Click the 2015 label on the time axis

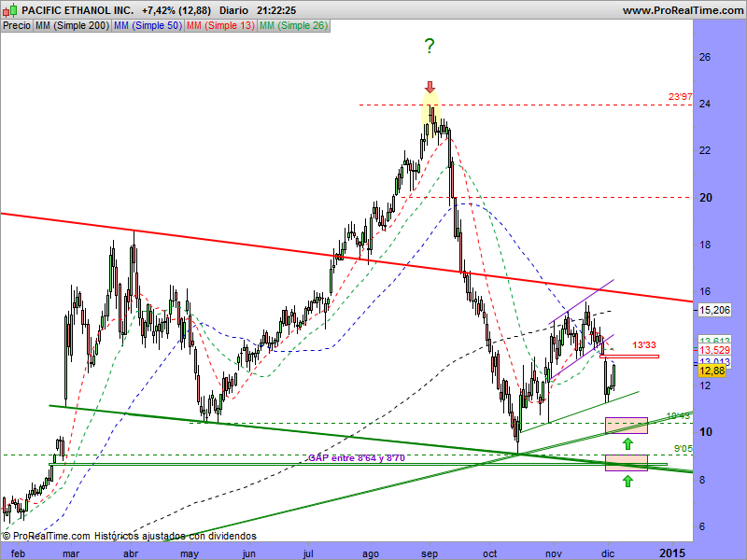[x=673, y=553]
